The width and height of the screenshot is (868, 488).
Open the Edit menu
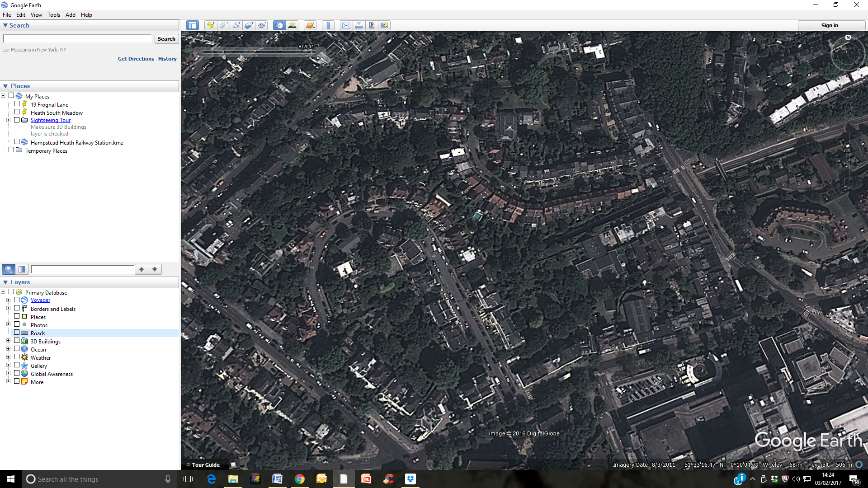[21, 14]
